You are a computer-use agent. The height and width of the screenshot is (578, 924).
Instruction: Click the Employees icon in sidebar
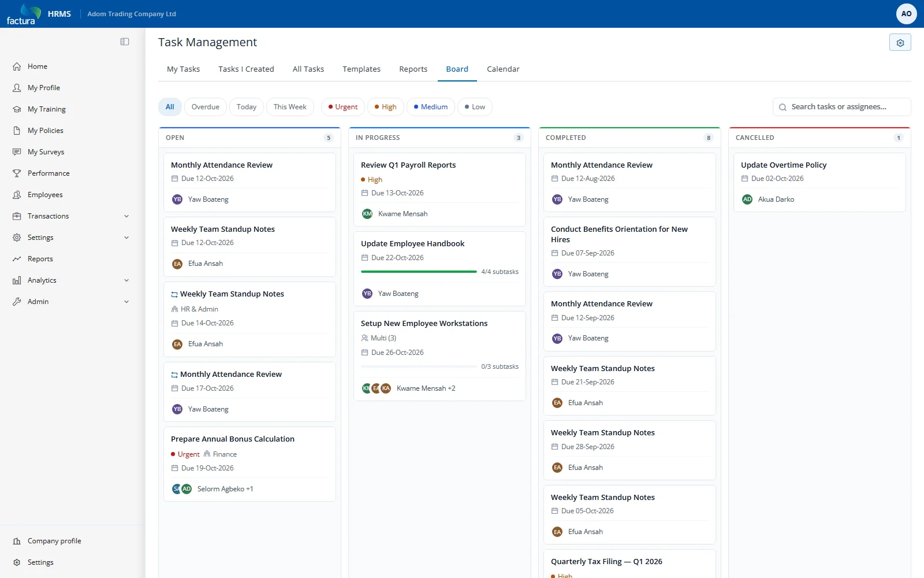click(17, 195)
